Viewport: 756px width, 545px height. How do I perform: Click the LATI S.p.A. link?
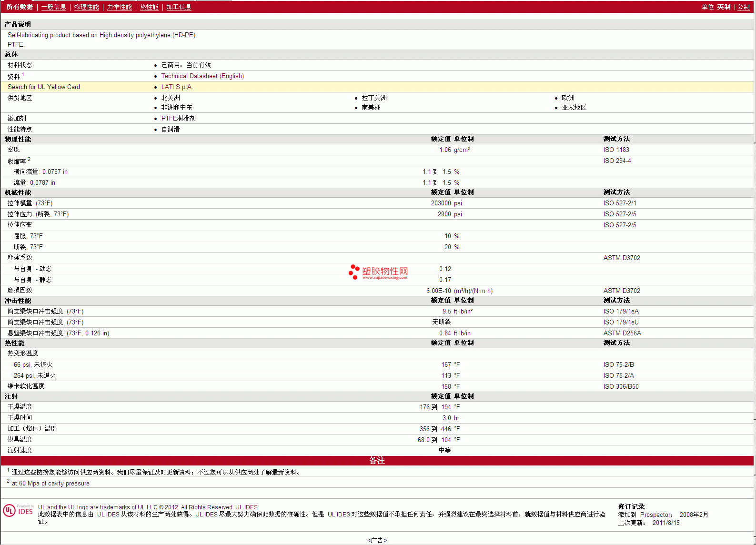[x=177, y=87]
